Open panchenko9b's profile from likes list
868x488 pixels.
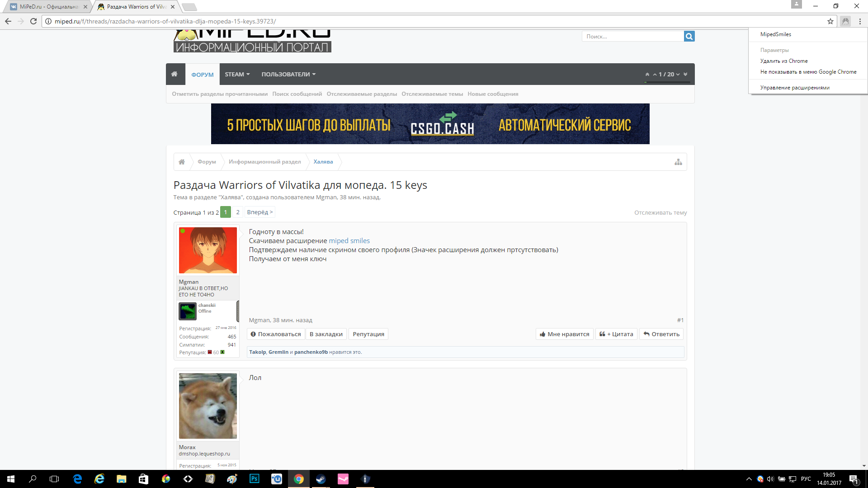tap(311, 352)
